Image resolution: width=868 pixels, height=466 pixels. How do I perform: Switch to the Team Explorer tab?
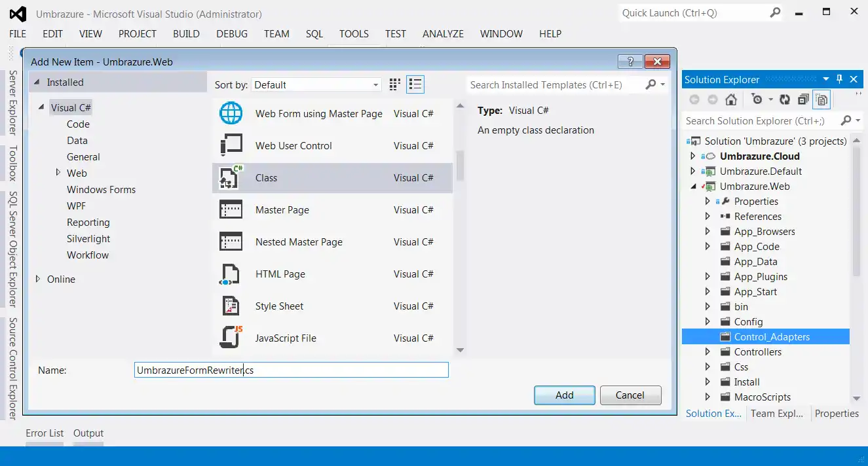(x=777, y=413)
